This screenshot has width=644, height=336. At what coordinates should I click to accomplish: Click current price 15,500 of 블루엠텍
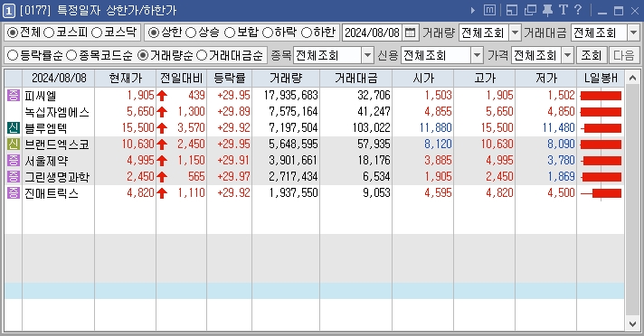coord(137,128)
